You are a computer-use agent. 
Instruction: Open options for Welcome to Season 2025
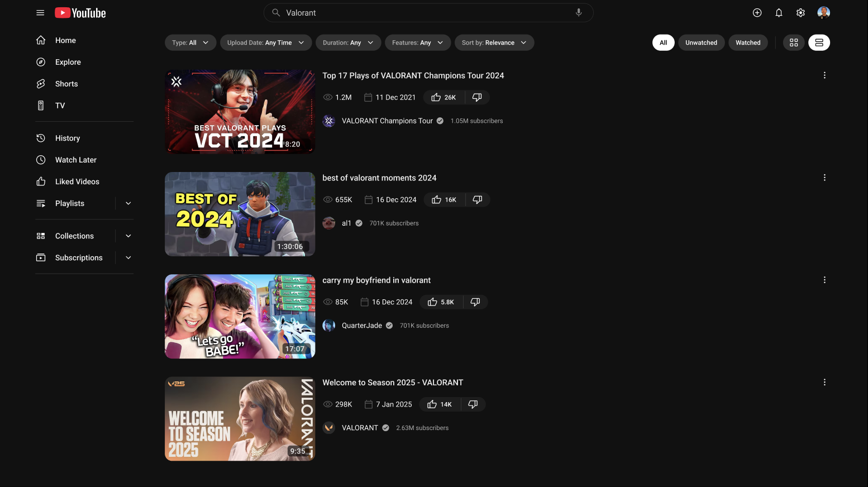click(824, 383)
